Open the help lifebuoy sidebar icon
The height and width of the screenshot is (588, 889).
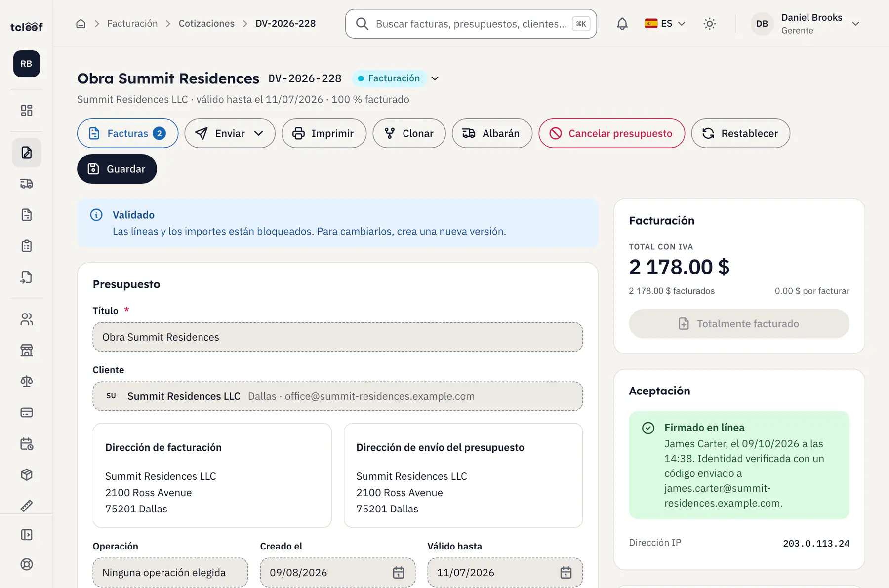point(27,564)
